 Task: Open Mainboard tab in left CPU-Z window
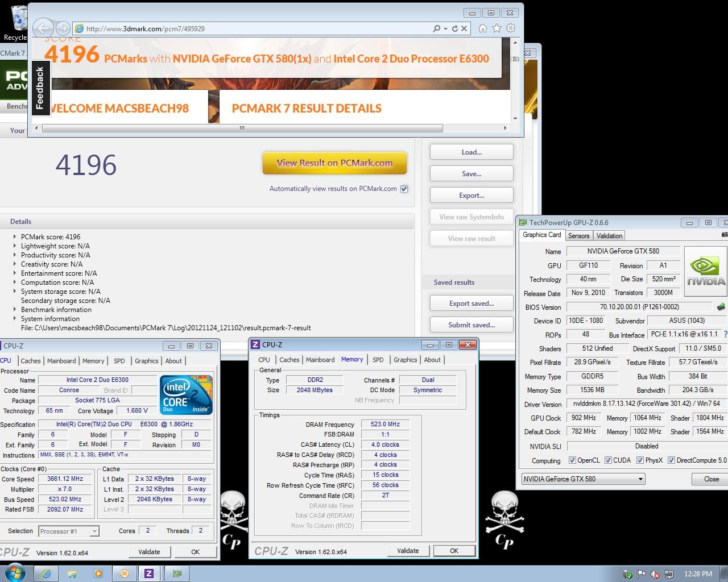pyautogui.click(x=61, y=361)
